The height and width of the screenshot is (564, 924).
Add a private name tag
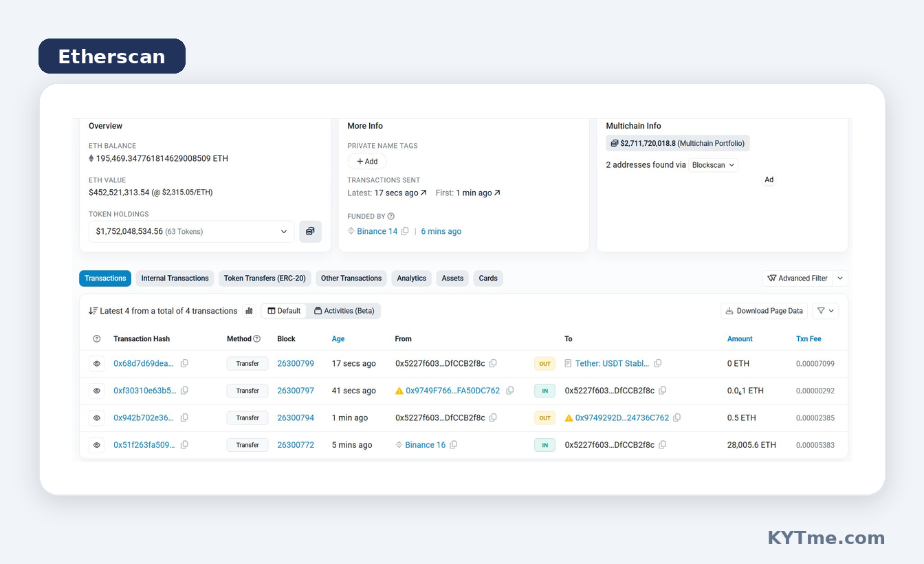coord(367,162)
